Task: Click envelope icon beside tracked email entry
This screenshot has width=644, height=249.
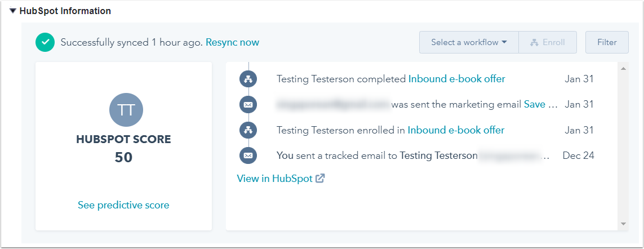Action: [x=248, y=155]
